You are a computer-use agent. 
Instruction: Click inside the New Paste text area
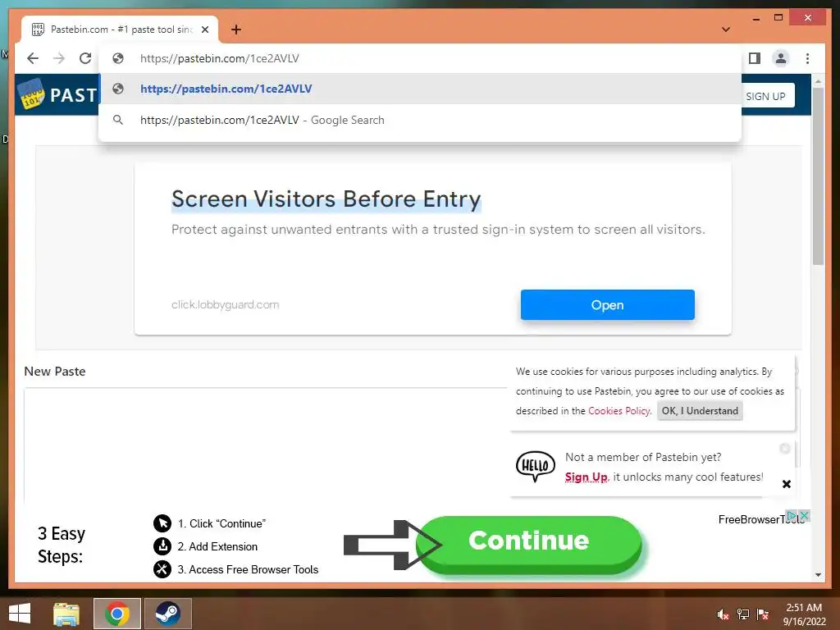click(265, 445)
